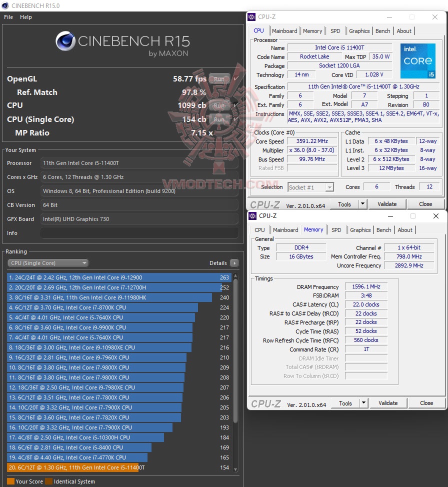Switch to Memory tab in upper CPU-Z
This screenshot has width=448, height=487.
coord(312,31)
